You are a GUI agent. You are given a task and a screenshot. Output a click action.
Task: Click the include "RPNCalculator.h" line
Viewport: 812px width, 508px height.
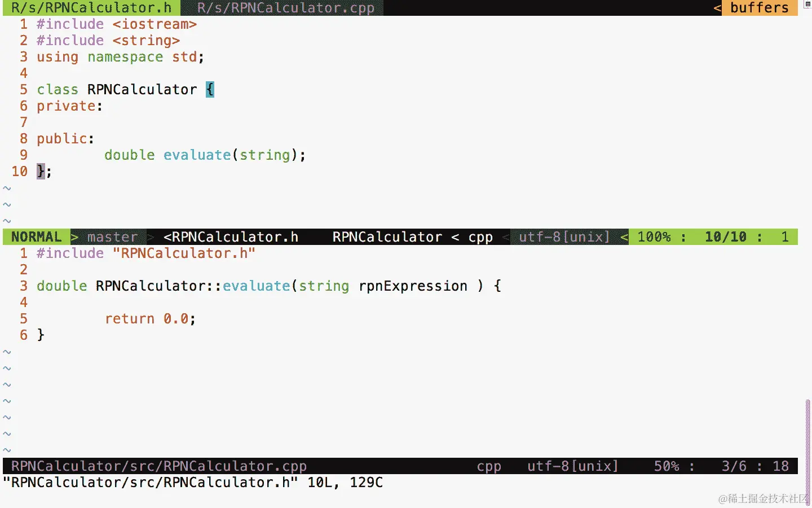(x=146, y=253)
